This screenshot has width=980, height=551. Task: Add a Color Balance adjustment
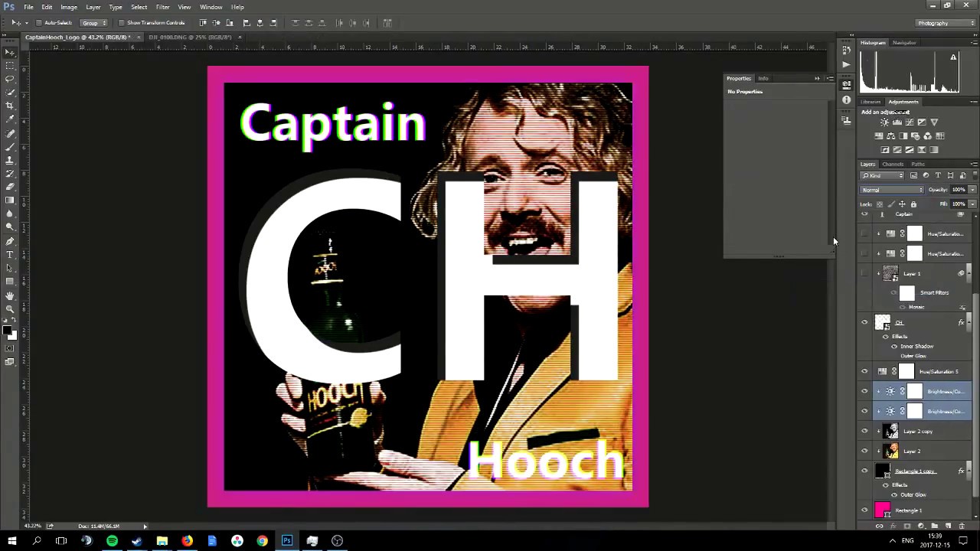point(890,136)
